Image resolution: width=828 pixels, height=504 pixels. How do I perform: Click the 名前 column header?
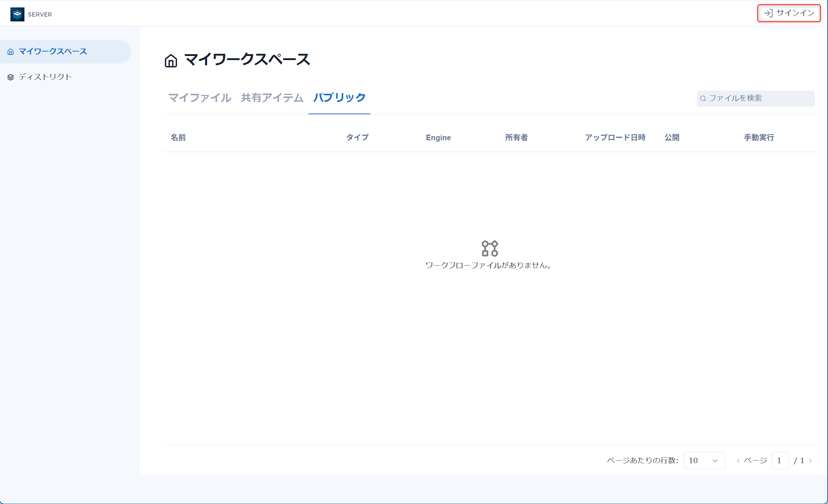tap(178, 137)
